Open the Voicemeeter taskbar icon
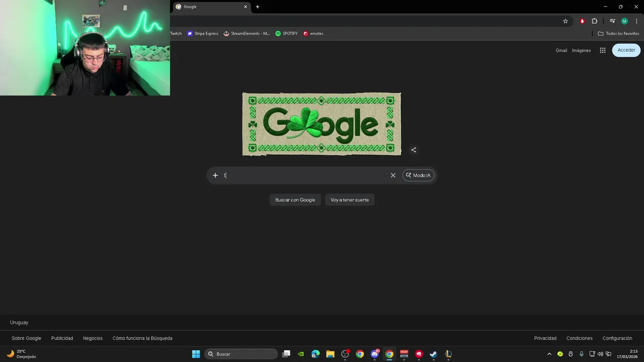The width and height of the screenshot is (644, 362). (x=404, y=354)
